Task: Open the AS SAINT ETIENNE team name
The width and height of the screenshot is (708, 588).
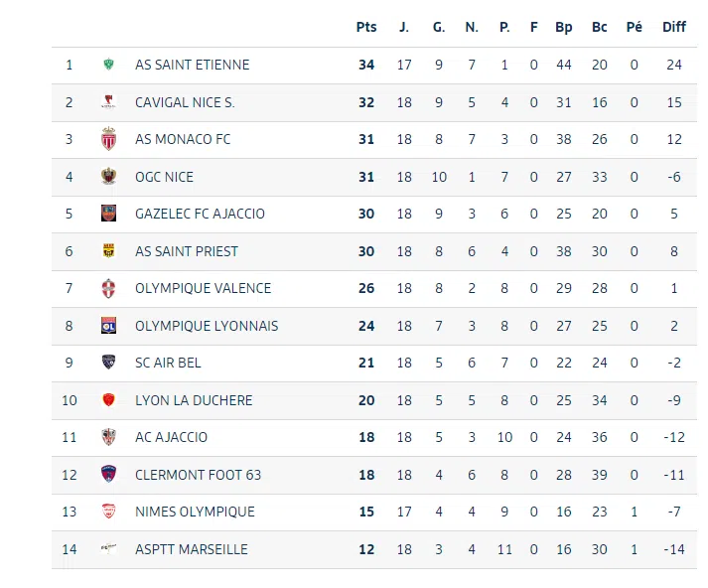Action: point(193,65)
